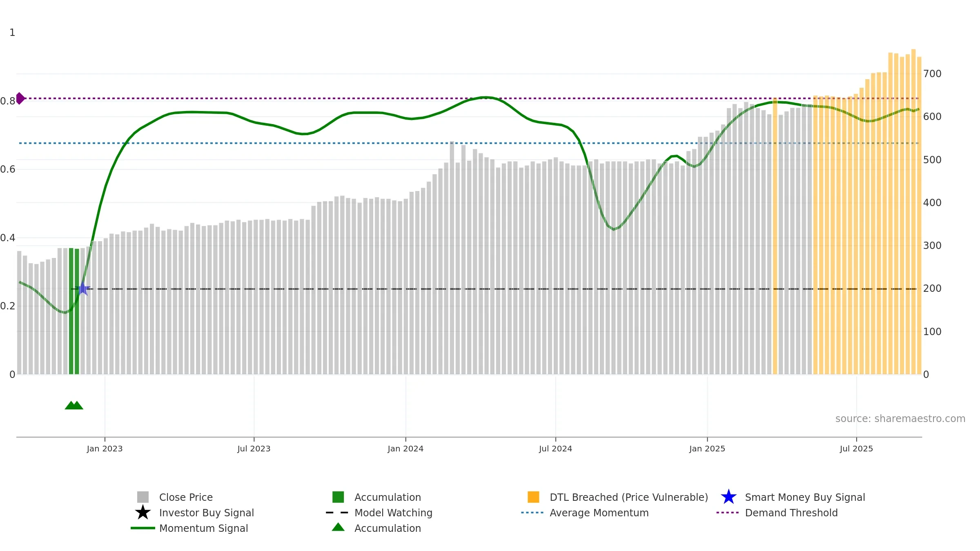Click the Jan 2024 axis label

405,449
